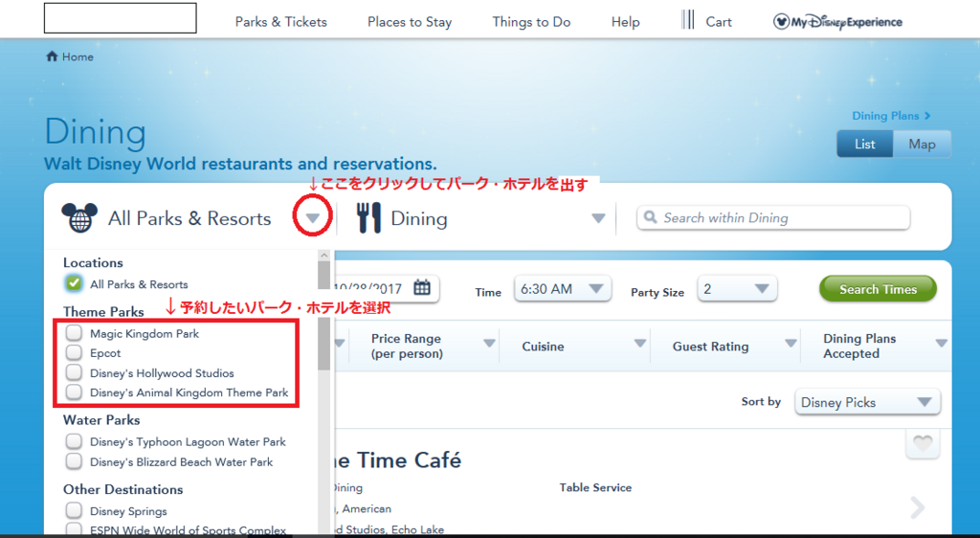Enable Disney's Blizzard Beach Water Park
980x538 pixels.
[x=74, y=461]
